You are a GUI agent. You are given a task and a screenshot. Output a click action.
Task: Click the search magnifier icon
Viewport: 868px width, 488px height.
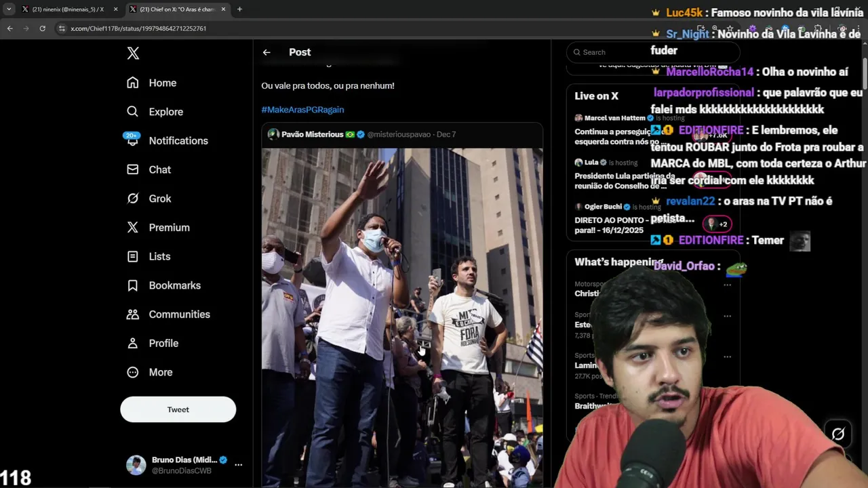(577, 52)
